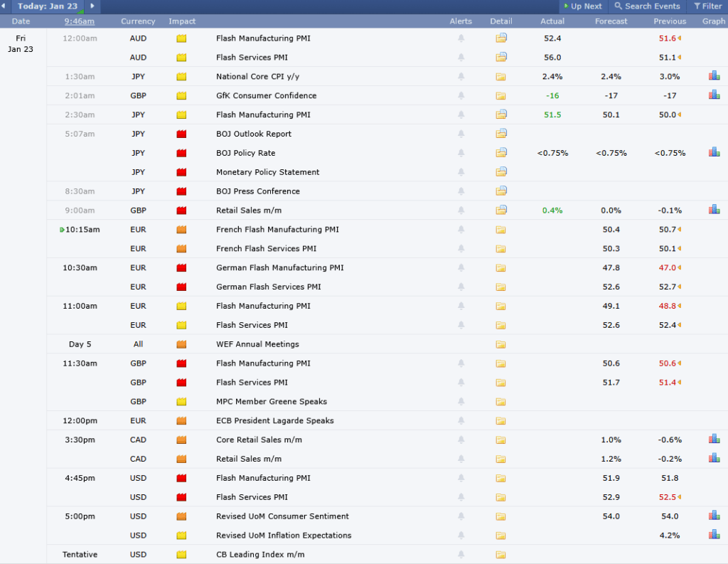Click the orange impact icon for WEF Annual Meetings
This screenshot has height=564, width=728.
tap(181, 344)
